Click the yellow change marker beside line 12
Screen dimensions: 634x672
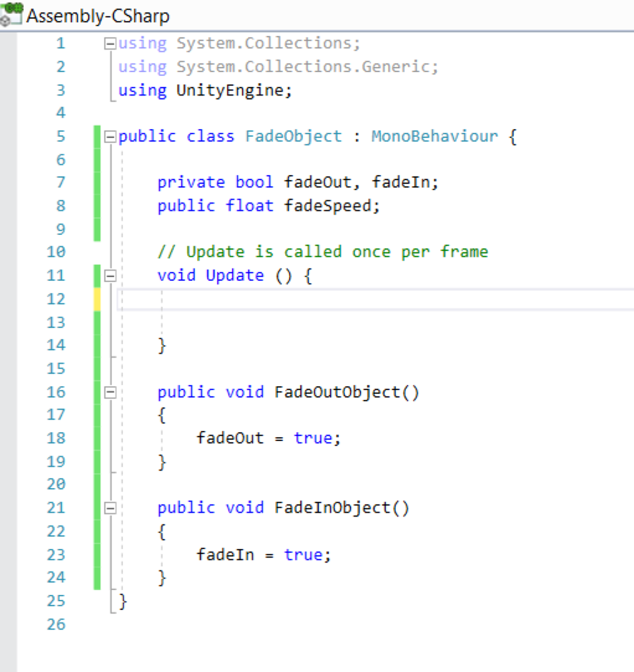tap(96, 298)
